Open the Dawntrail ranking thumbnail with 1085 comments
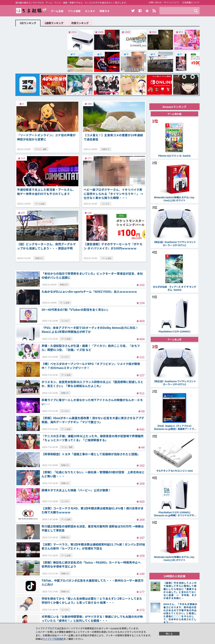 click(133, 40)
